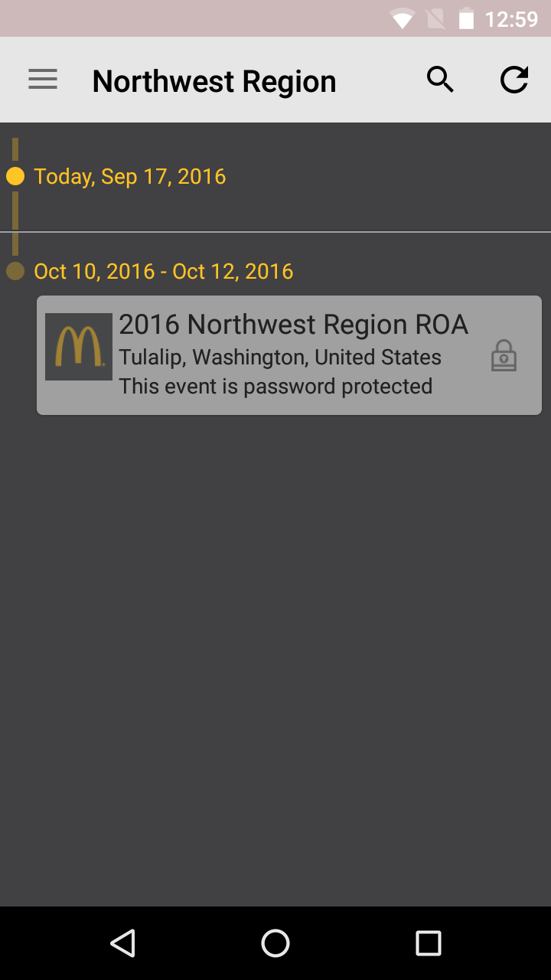This screenshot has width=551, height=980.
Task: Tap the padlock icon on the event
Action: (504, 356)
